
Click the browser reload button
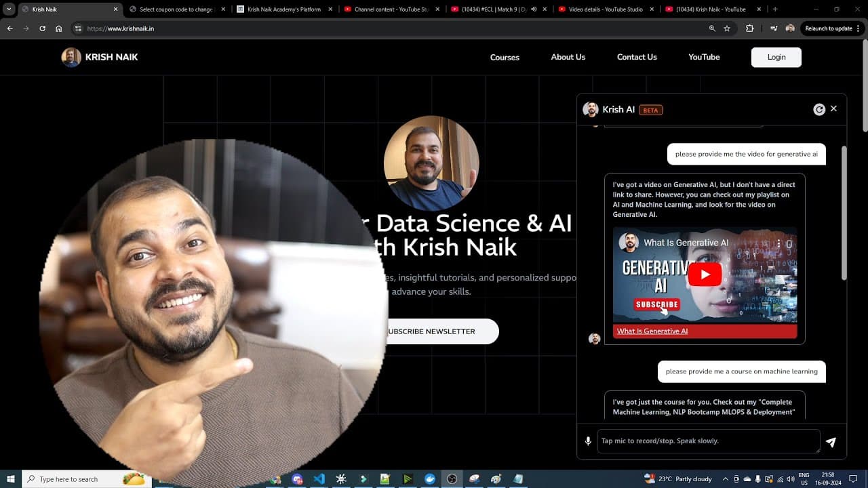click(42, 28)
